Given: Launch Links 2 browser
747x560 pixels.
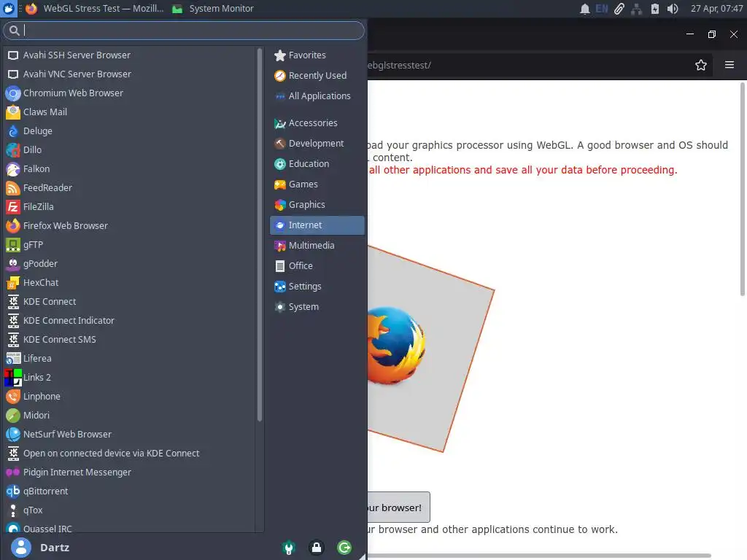Looking at the screenshot, I should 129,378.
